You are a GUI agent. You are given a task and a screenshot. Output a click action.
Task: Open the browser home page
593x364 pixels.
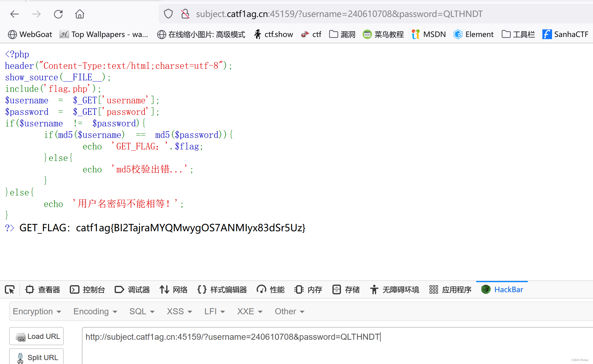click(x=80, y=14)
